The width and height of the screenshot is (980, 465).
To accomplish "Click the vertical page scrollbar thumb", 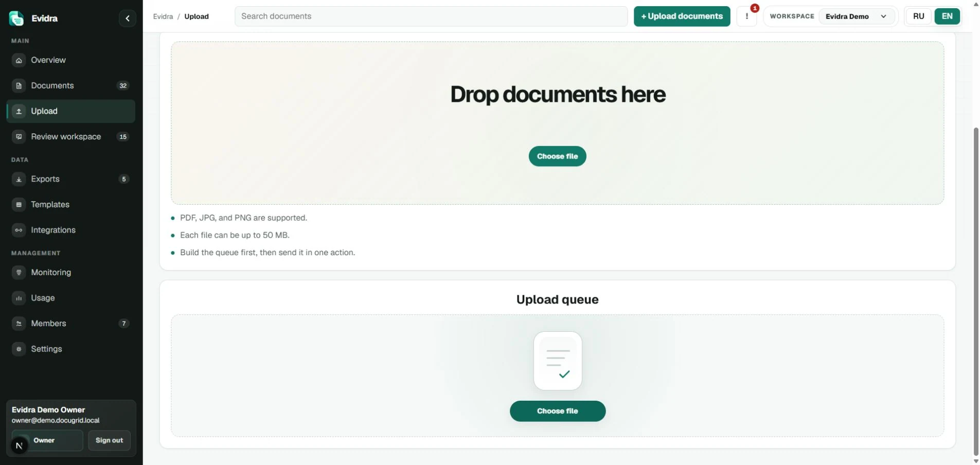I will (975, 291).
